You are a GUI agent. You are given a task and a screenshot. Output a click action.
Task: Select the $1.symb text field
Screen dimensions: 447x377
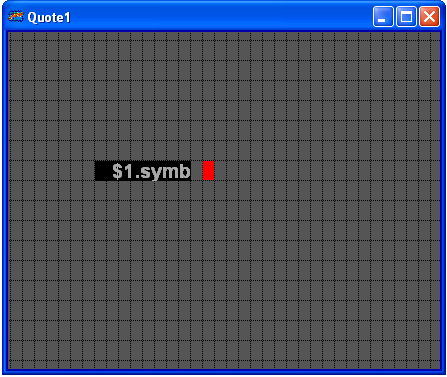143,171
